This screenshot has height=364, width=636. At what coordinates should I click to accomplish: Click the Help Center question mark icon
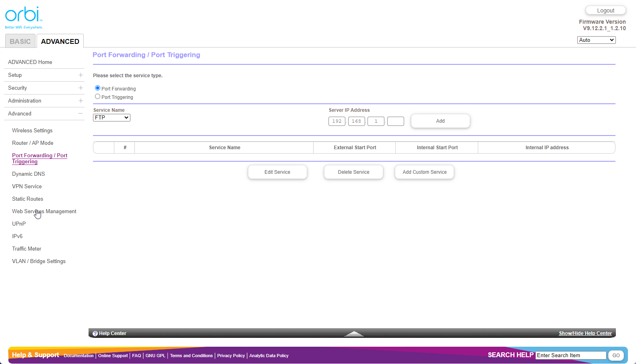click(95, 333)
